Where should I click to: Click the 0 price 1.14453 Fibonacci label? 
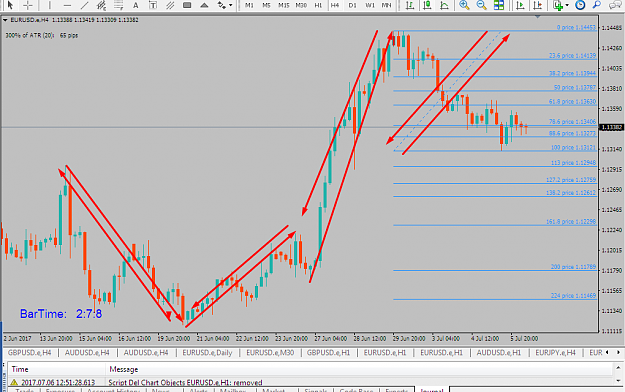click(576, 28)
